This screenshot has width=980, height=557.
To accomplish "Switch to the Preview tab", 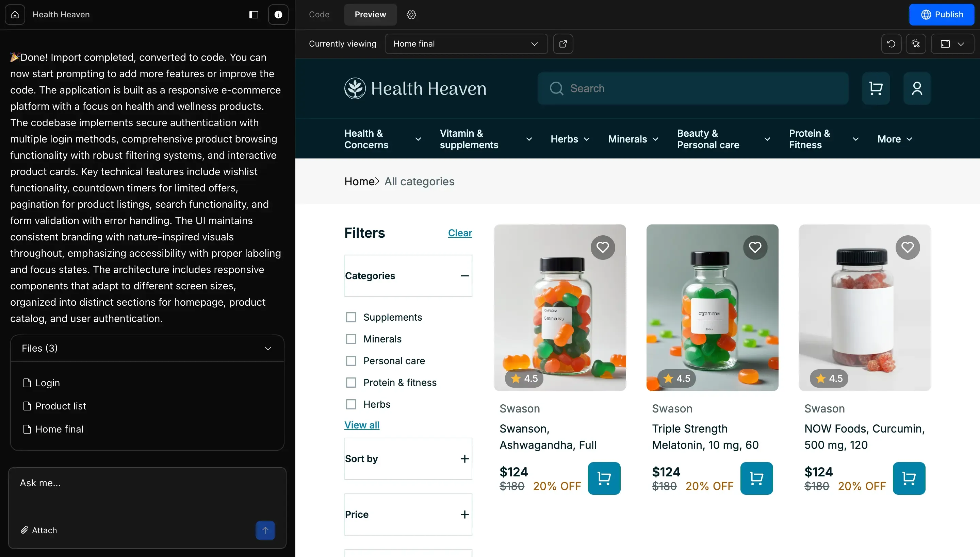I will coord(370,15).
